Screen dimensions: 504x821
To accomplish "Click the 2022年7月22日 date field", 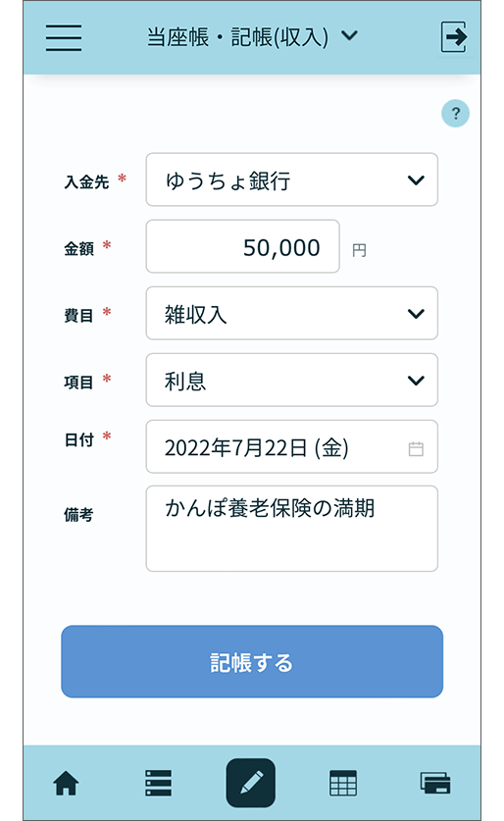I will (x=292, y=446).
